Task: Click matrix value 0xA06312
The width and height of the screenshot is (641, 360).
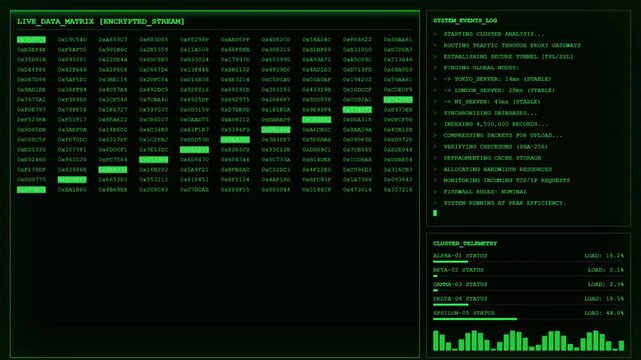Action: 235,120
